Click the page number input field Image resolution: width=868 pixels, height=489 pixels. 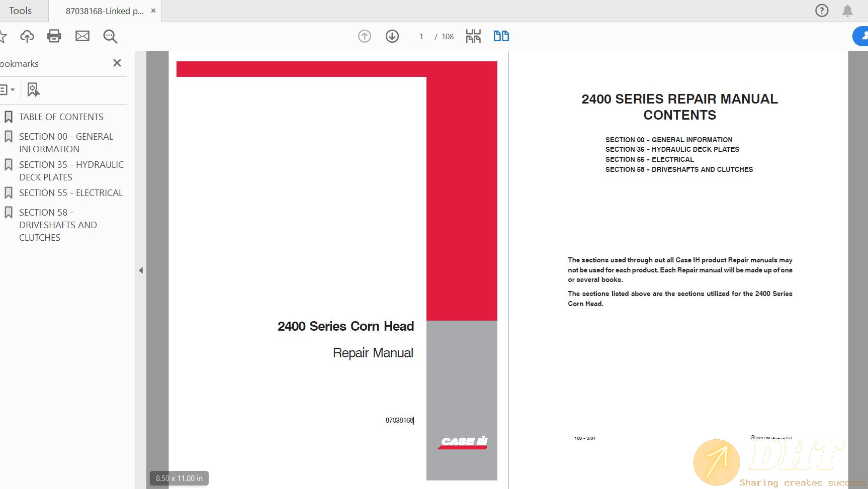[x=421, y=36]
